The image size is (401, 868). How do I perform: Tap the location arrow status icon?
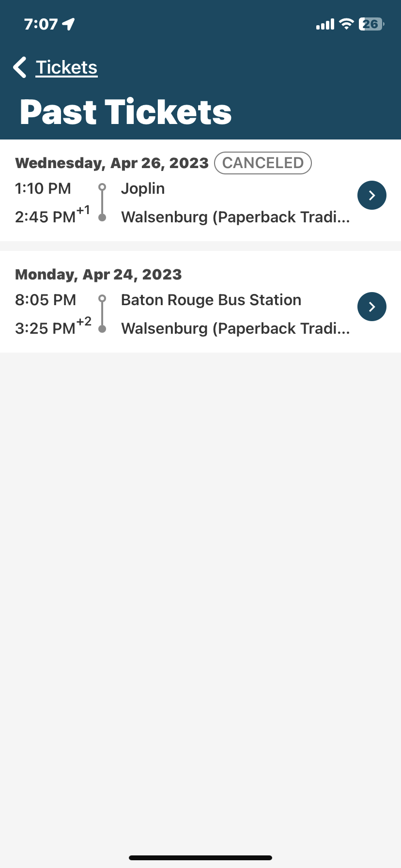pyautogui.click(x=69, y=24)
